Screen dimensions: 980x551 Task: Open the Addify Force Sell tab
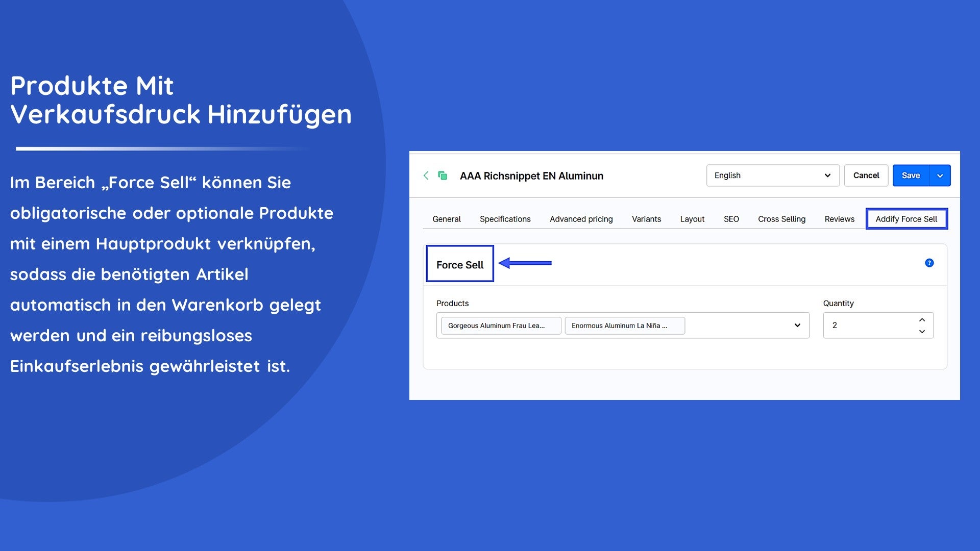906,219
